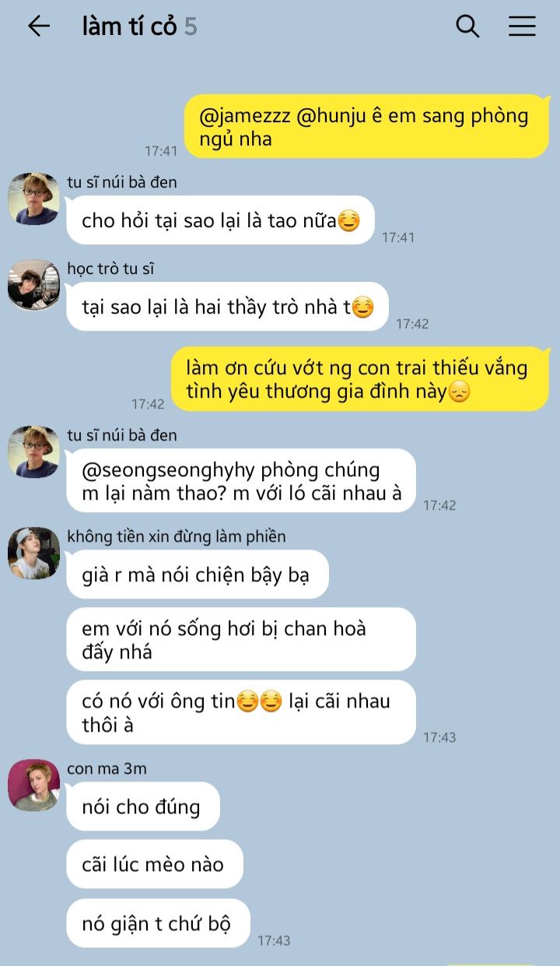Screen dimensions: 560x966
Task: Tap the chat title làm tí cỏ
Action: (130, 26)
